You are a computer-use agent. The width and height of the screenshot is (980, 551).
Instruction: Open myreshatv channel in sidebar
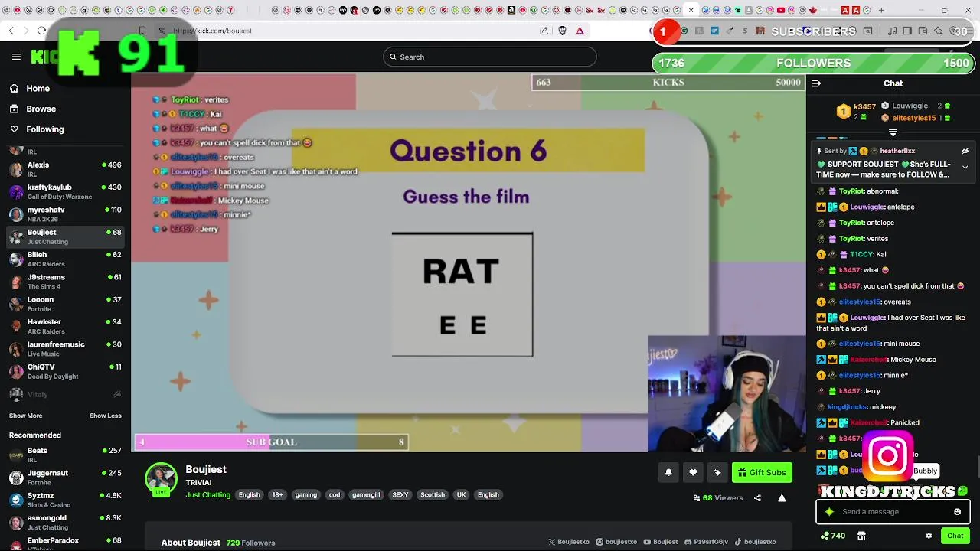(65, 214)
